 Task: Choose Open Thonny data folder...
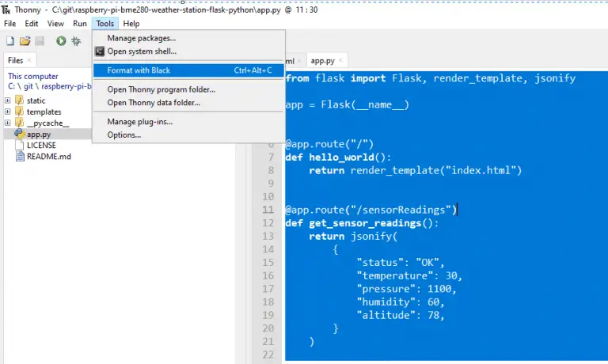(x=189, y=102)
